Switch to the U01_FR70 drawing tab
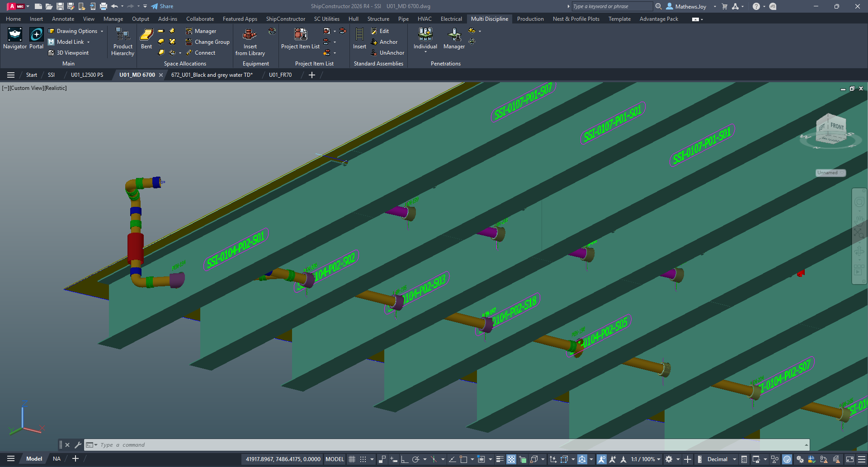Viewport: 868px width, 467px height. point(280,75)
